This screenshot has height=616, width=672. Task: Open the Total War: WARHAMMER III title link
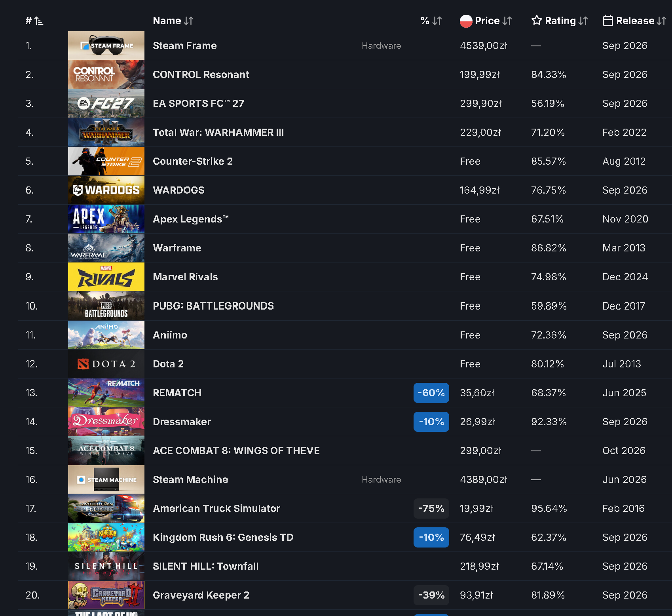coord(218,132)
